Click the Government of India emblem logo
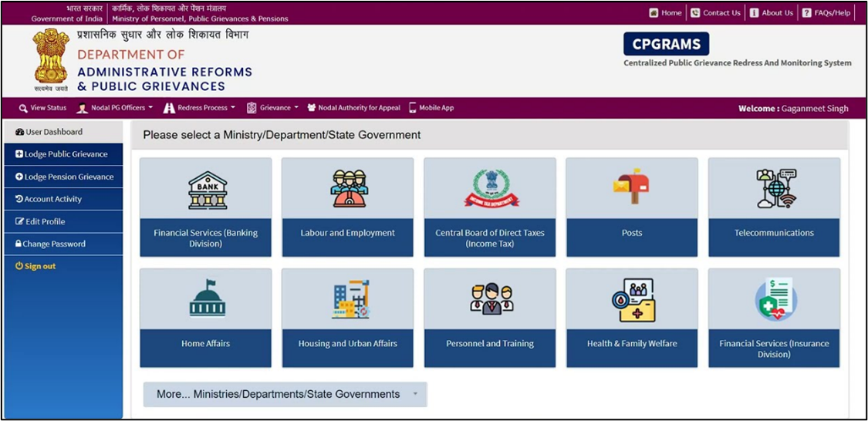 [x=51, y=59]
